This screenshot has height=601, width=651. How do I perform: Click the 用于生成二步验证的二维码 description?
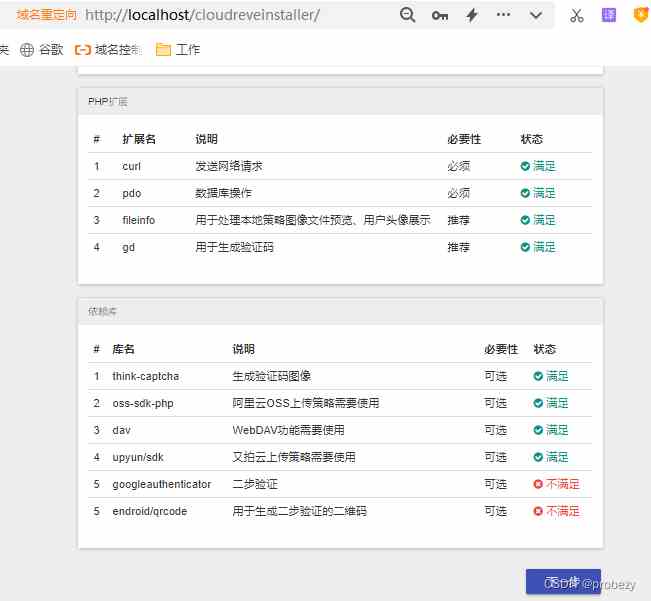[x=299, y=511]
